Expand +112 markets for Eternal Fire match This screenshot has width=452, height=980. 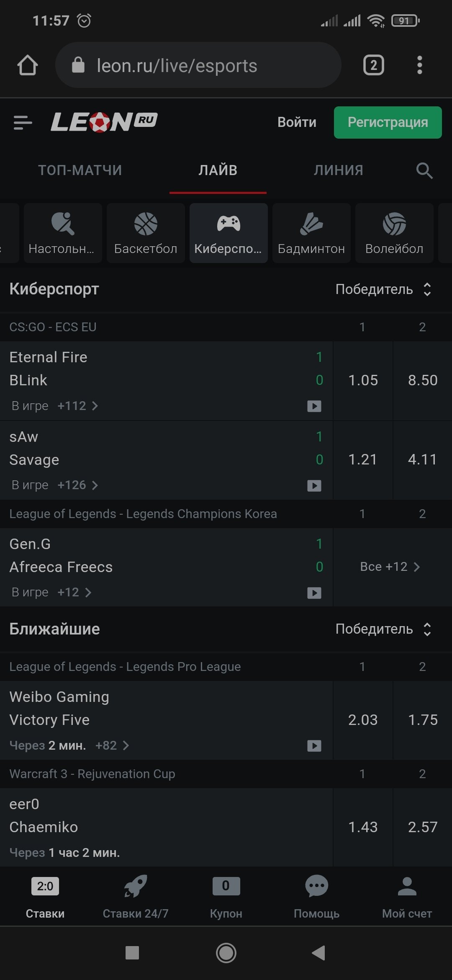pos(78,406)
